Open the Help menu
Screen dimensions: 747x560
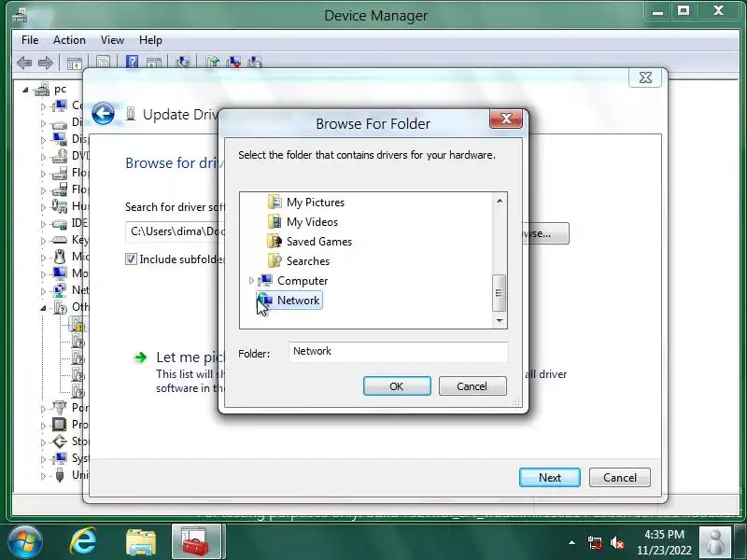(x=150, y=40)
